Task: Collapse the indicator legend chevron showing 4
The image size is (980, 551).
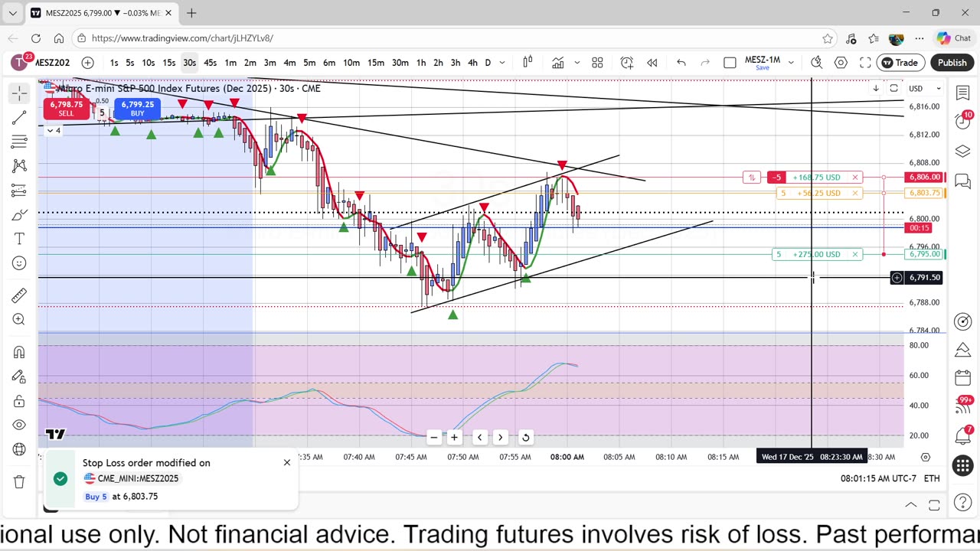Action: pos(53,131)
